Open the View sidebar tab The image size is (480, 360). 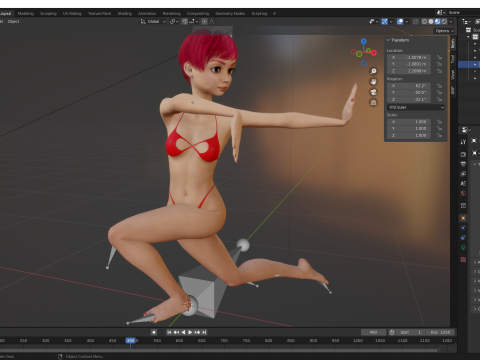tap(453, 75)
